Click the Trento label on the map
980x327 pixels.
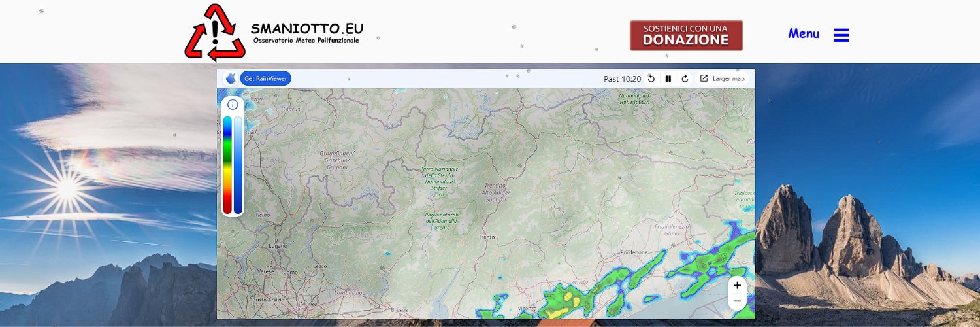coord(486,237)
